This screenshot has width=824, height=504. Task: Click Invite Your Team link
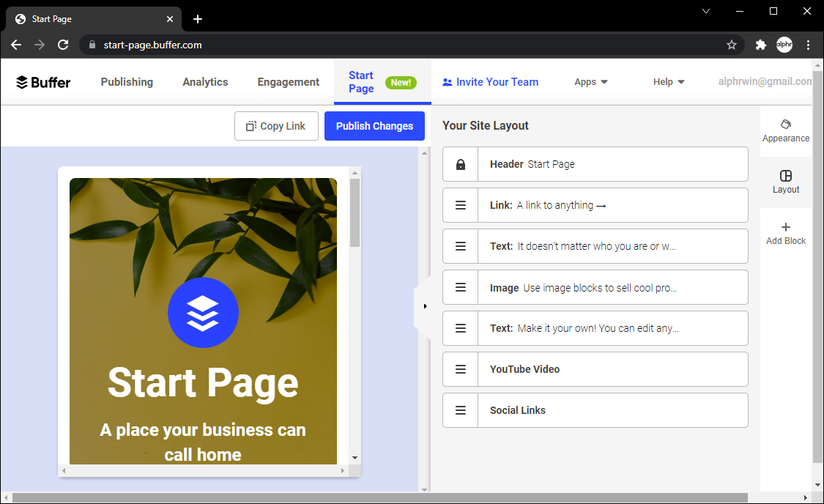click(490, 82)
